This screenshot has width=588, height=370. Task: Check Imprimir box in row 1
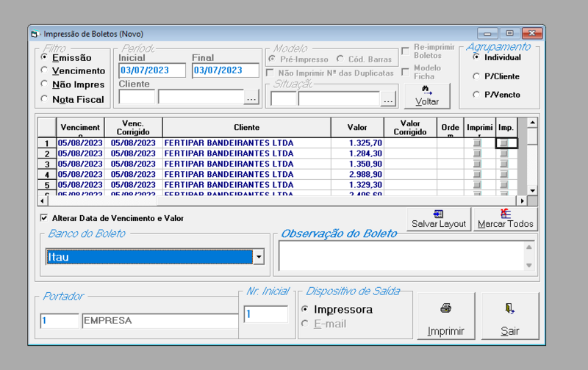click(x=477, y=143)
